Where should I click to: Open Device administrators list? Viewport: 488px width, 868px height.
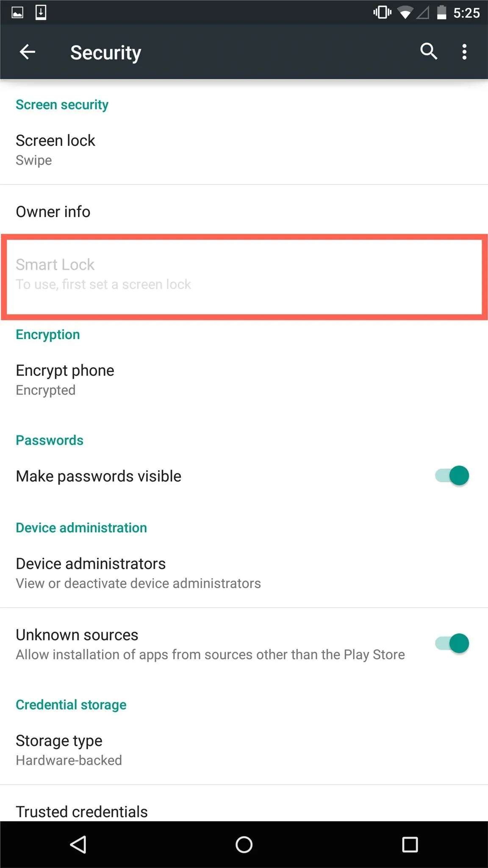click(x=244, y=573)
